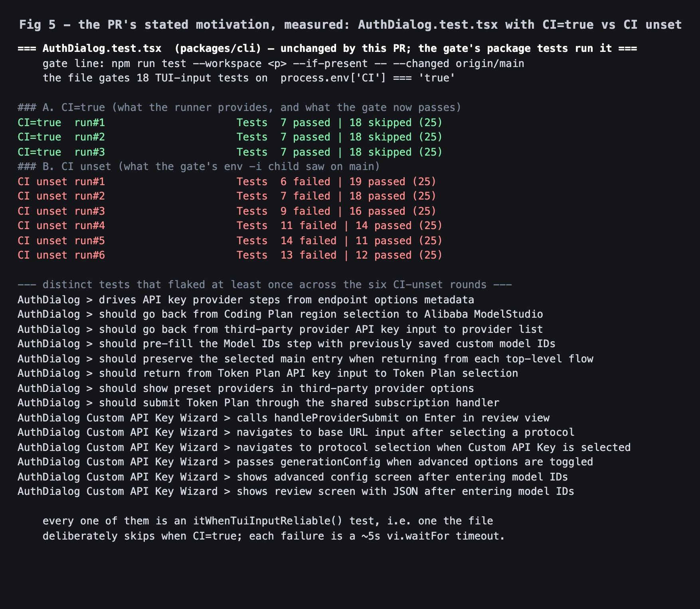The height and width of the screenshot is (609, 700).
Task: Click the process.env['CI'] === 'true' line
Action: point(249,78)
